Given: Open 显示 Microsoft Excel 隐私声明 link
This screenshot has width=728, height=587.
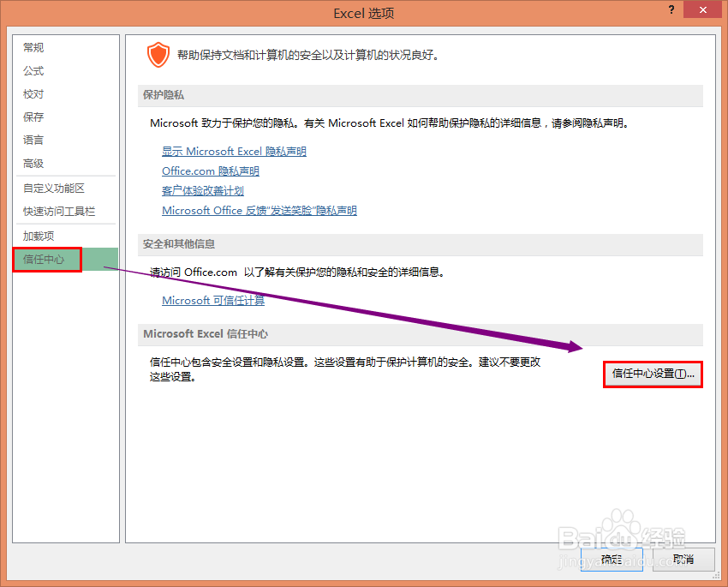Looking at the screenshot, I should pyautogui.click(x=234, y=152).
